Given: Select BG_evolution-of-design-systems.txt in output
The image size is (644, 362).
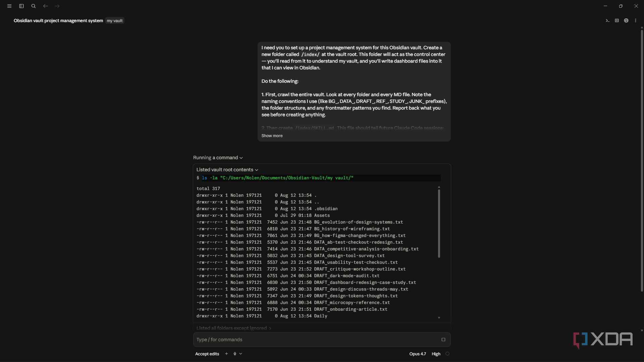Looking at the screenshot, I should (x=359, y=222).
